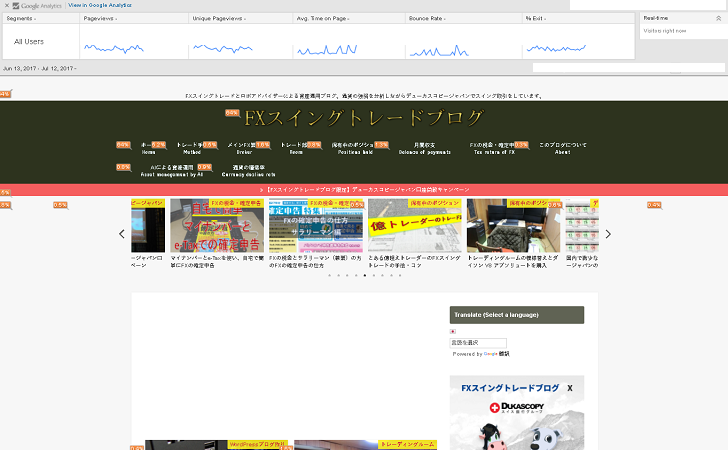The height and width of the screenshot is (450, 728).
Task: Click 'Visitors right now' in Real-time panel
Action: [x=665, y=31]
